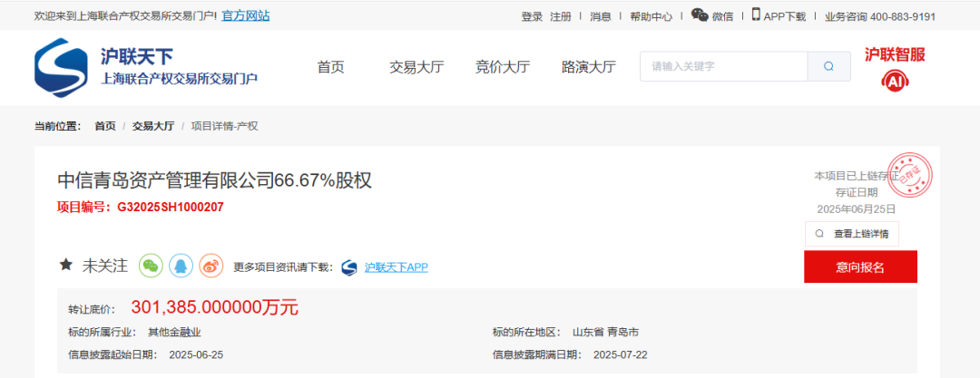The image size is (980, 378).
Task: Click the 未关注 label text
Action: (105, 266)
